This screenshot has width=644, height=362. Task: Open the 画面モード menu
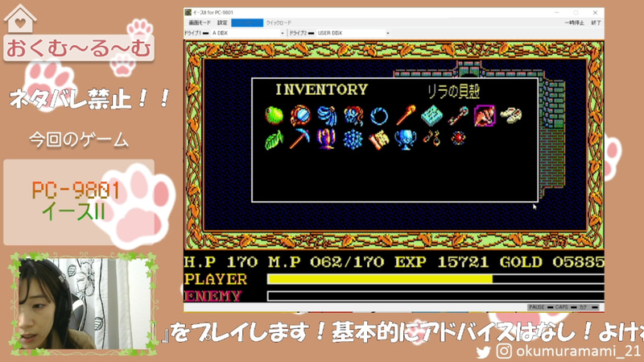[200, 23]
